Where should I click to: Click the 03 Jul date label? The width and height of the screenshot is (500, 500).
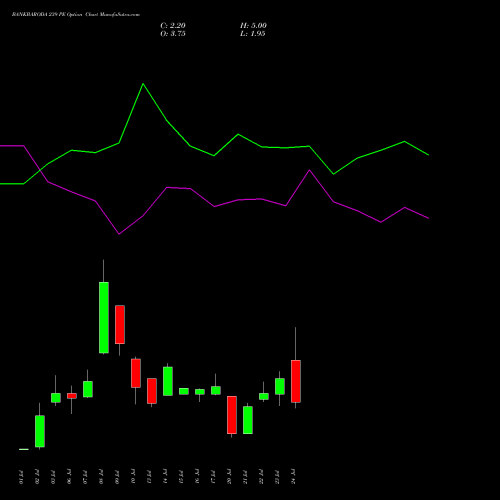pyautogui.click(x=53, y=477)
